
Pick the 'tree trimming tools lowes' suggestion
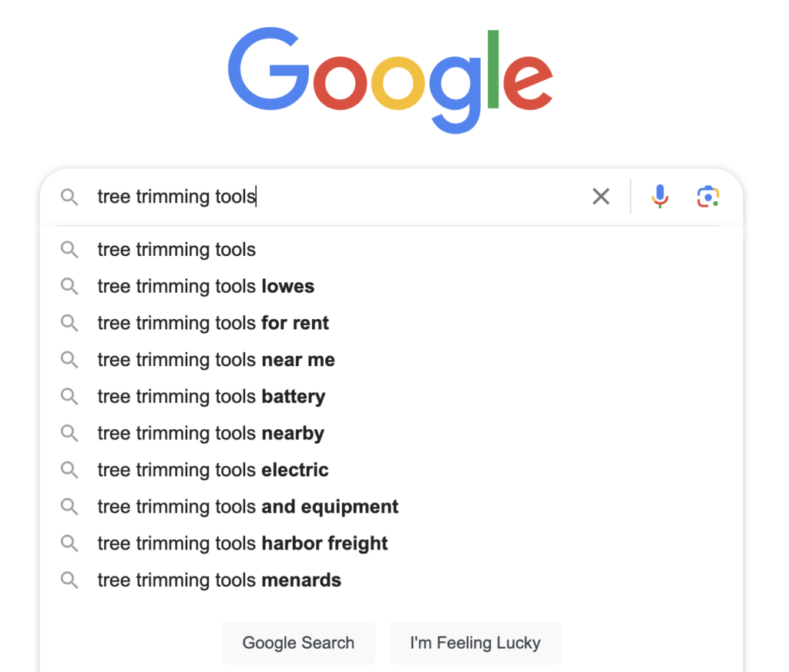(206, 287)
